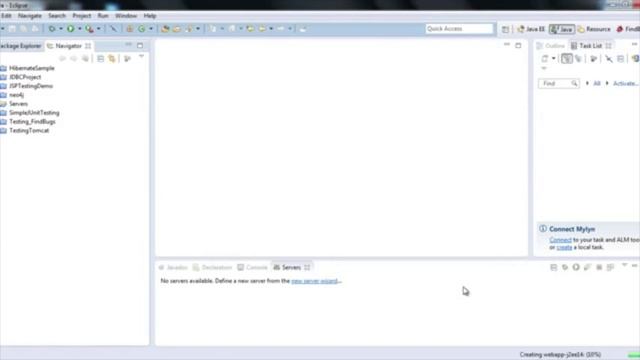640x360 pixels.
Task: Click the Open Task folder icon
Action: tap(177, 29)
